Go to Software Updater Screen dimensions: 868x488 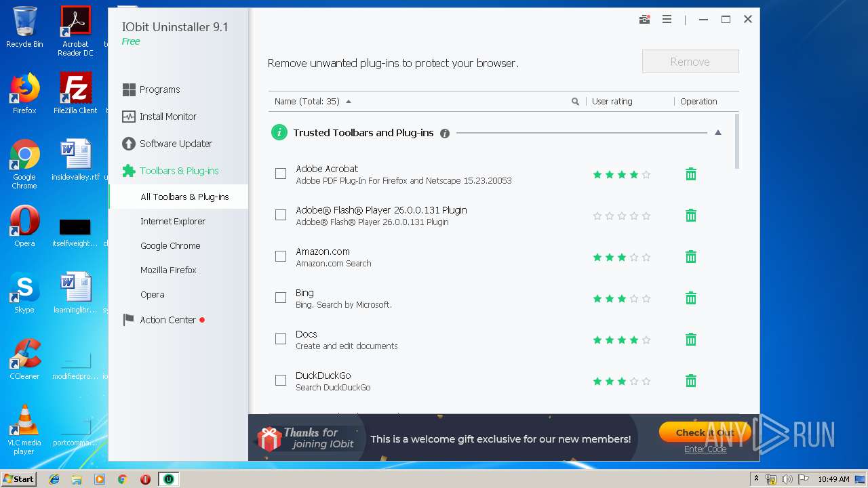tap(167, 144)
